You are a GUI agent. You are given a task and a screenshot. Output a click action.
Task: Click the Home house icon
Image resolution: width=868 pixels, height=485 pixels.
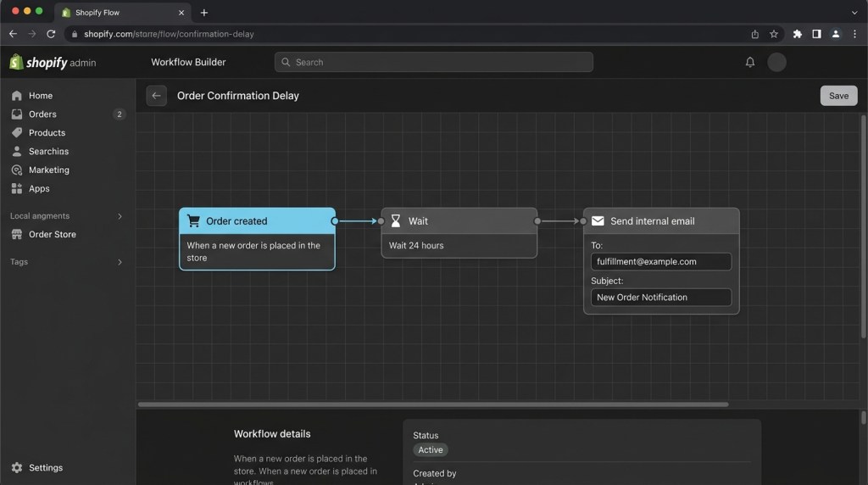(x=17, y=95)
